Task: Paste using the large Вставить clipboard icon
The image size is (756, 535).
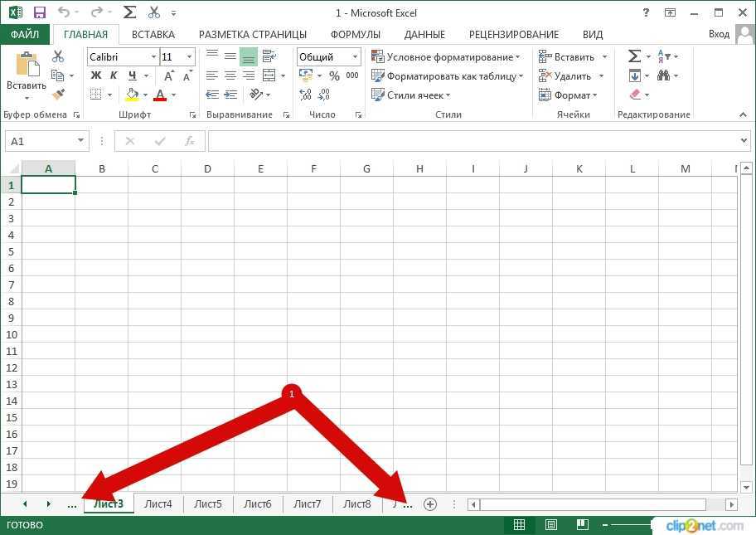Action: click(27, 64)
